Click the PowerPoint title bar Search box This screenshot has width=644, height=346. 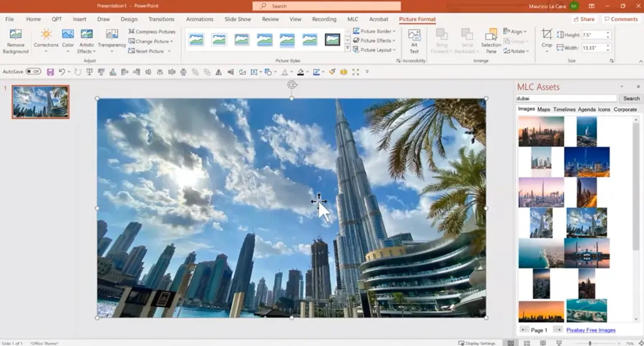326,6
